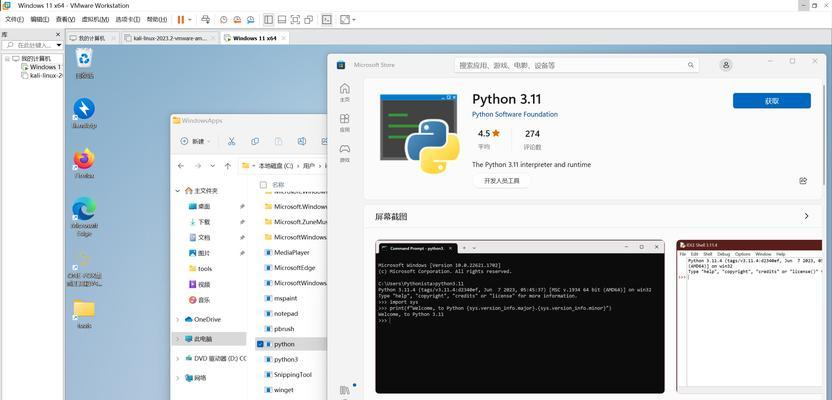Open the 帮助(H) menu

click(157, 20)
